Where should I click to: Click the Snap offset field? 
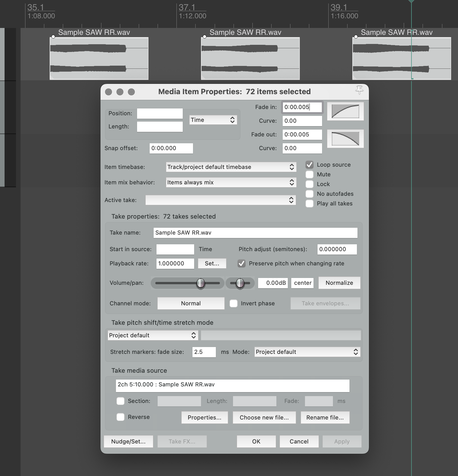(171, 148)
